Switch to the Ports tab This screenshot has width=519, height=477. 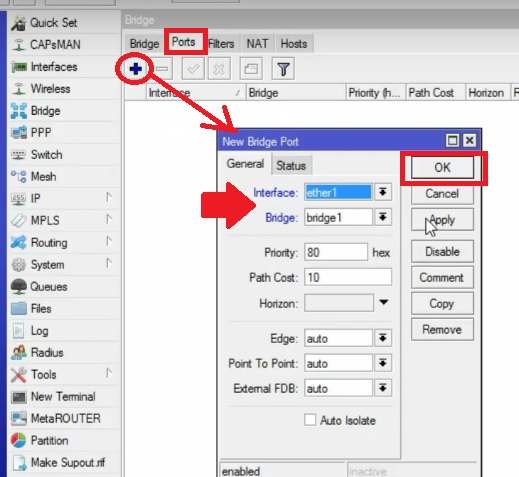[184, 42]
